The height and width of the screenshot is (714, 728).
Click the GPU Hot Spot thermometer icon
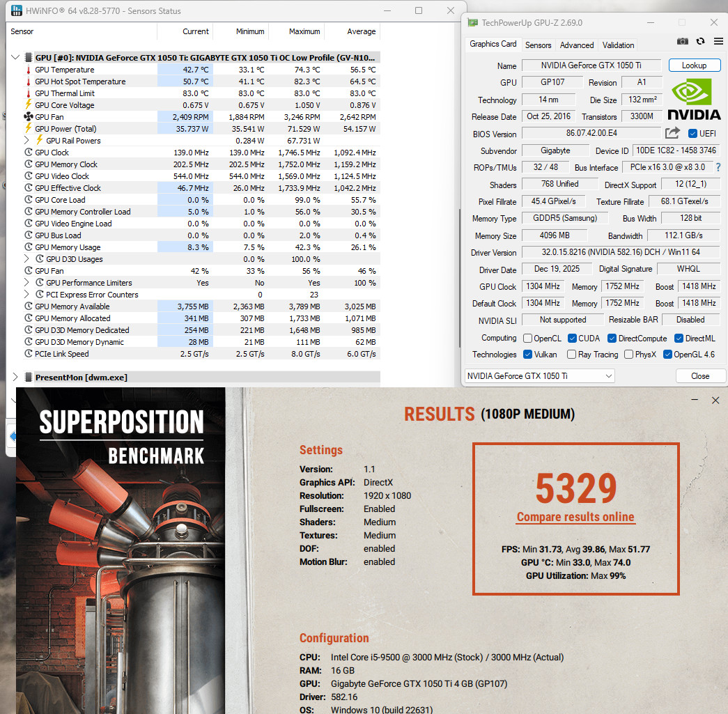[29, 82]
